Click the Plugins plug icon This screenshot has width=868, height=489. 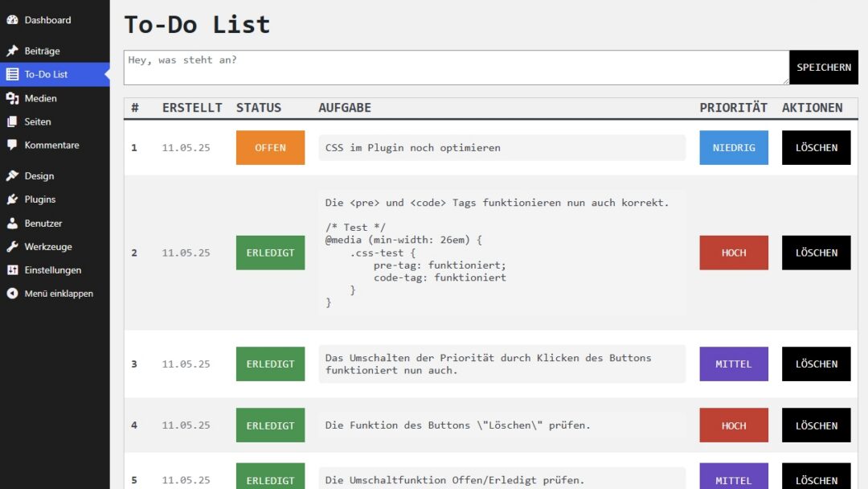[12, 199]
